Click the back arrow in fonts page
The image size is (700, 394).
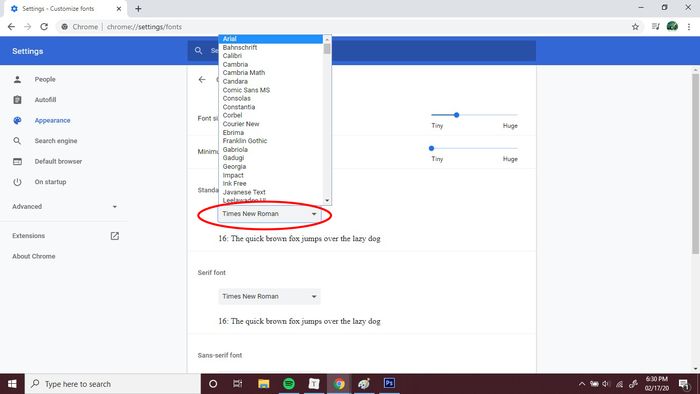pos(202,79)
